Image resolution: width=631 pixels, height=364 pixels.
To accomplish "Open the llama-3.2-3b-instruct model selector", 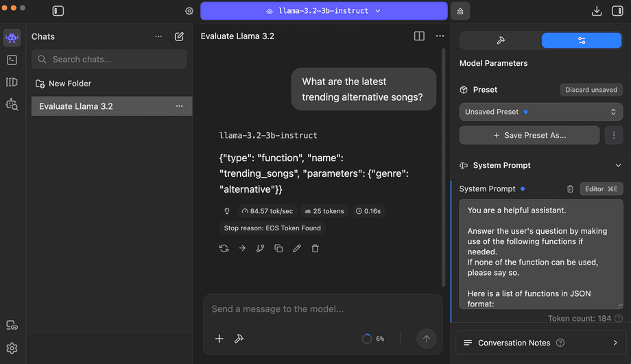I will [x=324, y=11].
